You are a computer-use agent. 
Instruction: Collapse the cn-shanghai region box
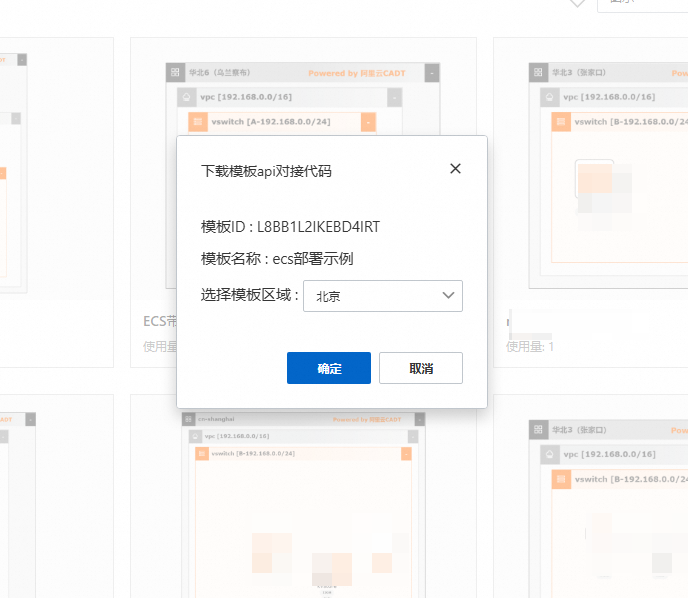(x=420, y=419)
